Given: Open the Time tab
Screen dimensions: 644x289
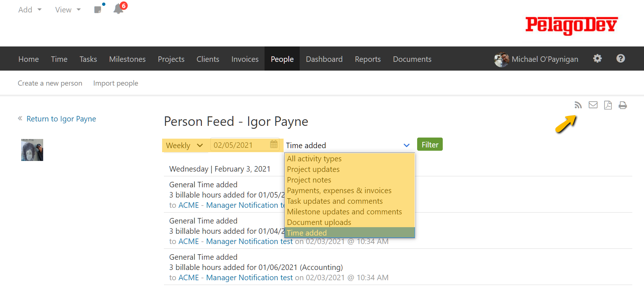Looking at the screenshot, I should point(59,59).
